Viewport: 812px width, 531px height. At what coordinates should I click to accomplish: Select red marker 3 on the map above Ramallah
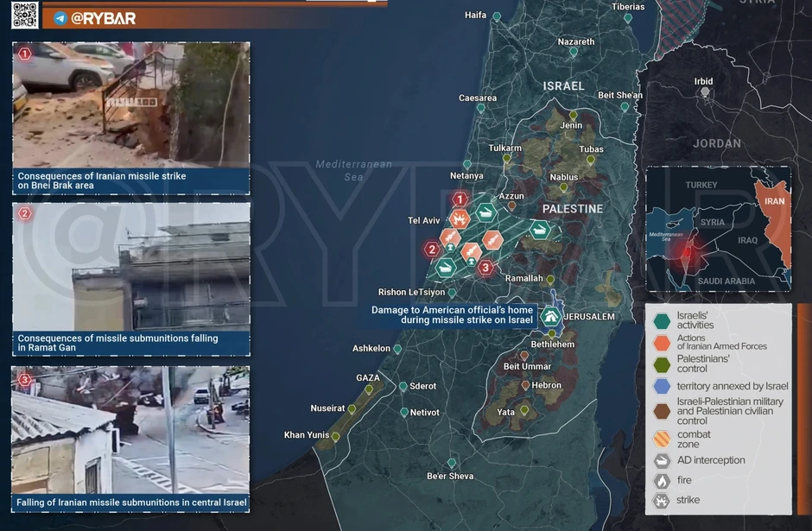485,268
